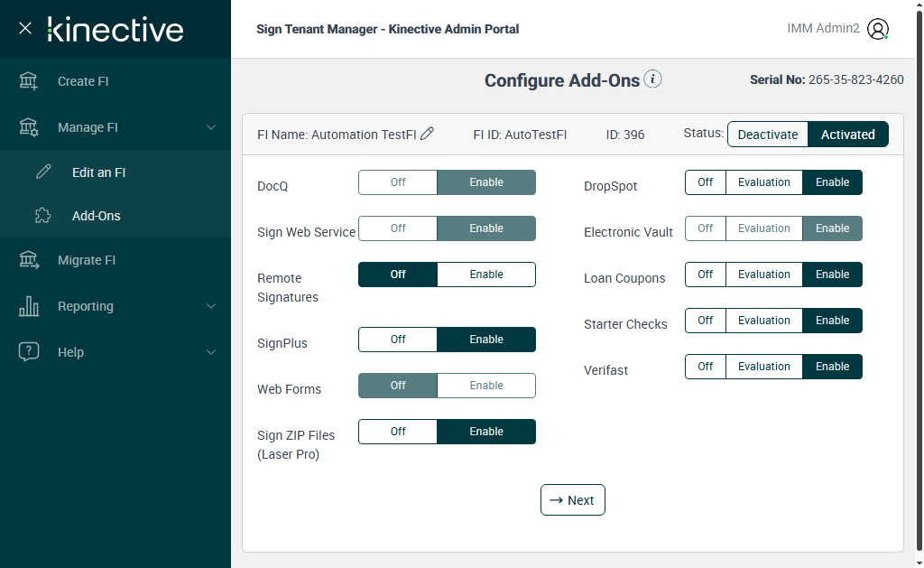Set Electronic Vault to Evaluation
Image resolution: width=924 pixels, height=568 pixels.
click(763, 228)
